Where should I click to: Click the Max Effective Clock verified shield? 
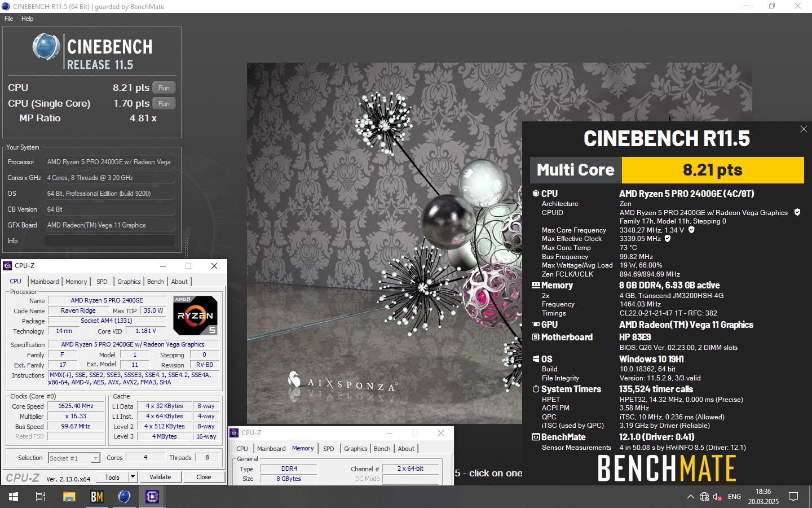tap(668, 239)
